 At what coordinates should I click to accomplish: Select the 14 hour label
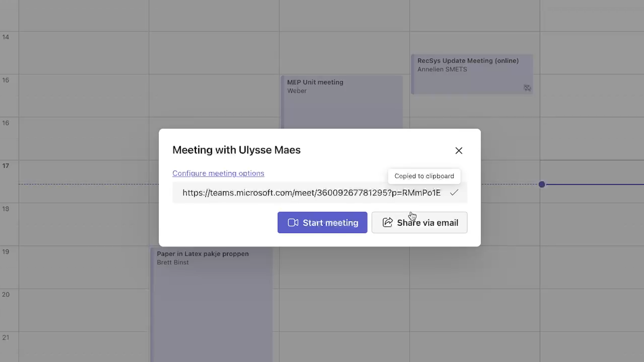(6, 37)
